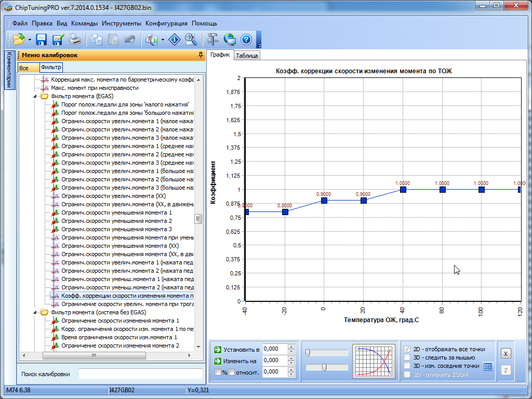Collapse 'Фильтр момента (система без EGAS)' folder
Viewport: 532px width, 399px height.
point(35,312)
